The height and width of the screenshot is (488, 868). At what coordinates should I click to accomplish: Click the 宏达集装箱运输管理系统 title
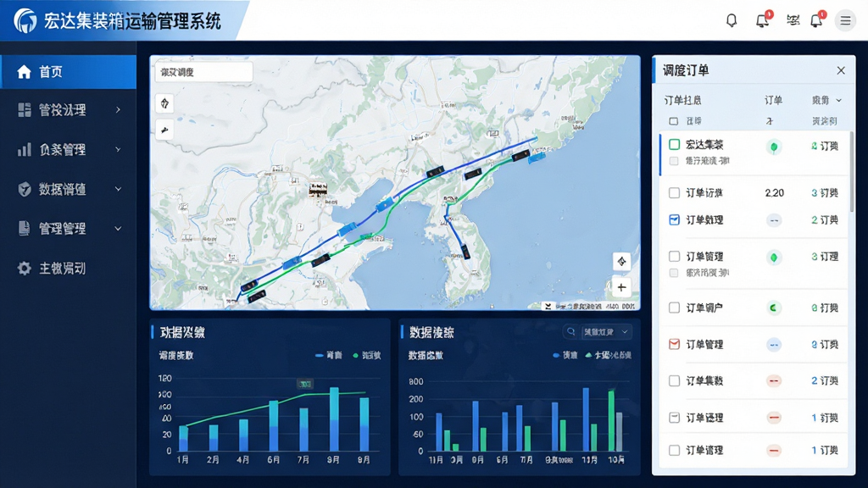point(132,21)
